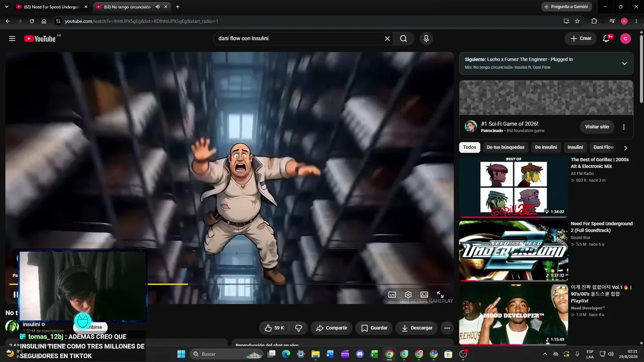Viewport: 644px width, 362px height.
Task: Submit search with the magnifier button
Action: point(404,39)
